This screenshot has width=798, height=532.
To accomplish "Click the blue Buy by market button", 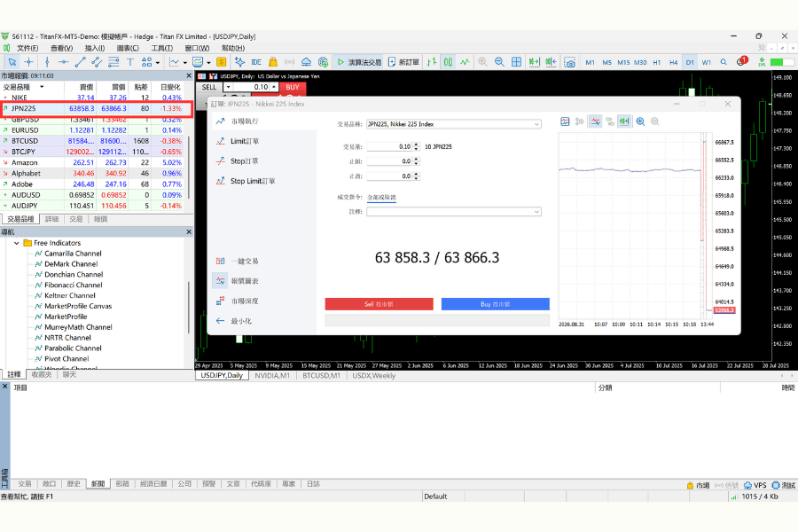I will (x=495, y=304).
